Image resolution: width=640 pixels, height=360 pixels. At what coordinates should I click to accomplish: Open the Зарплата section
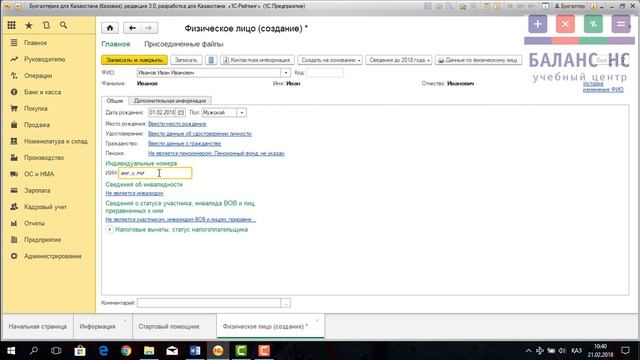(37, 190)
